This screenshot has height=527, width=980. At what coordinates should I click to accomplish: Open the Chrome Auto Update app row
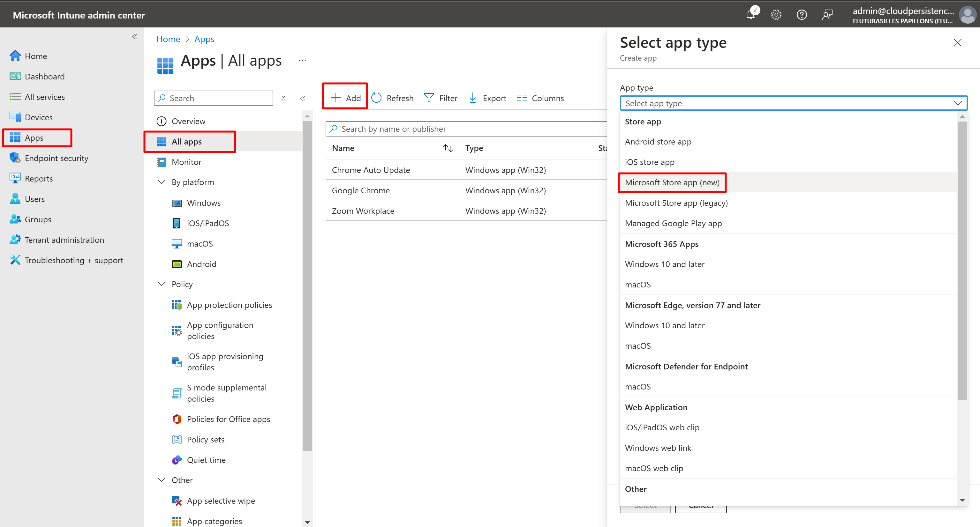466,170
